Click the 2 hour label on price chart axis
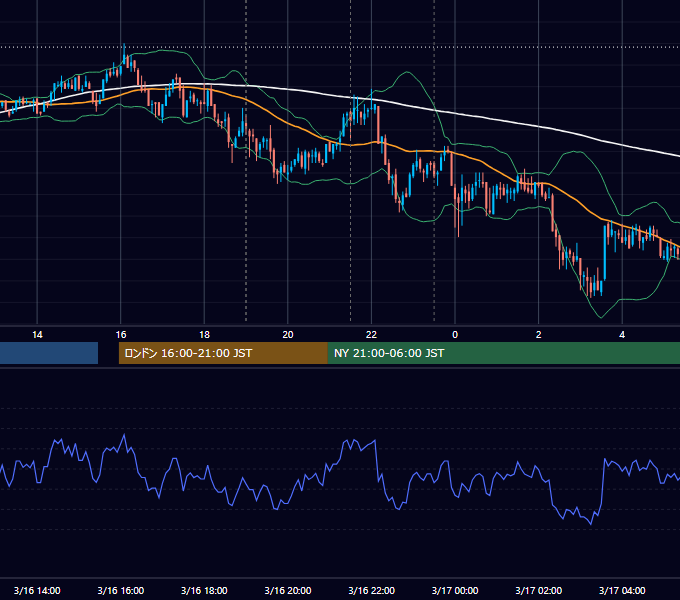Image resolution: width=680 pixels, height=600 pixels. pos(539,335)
